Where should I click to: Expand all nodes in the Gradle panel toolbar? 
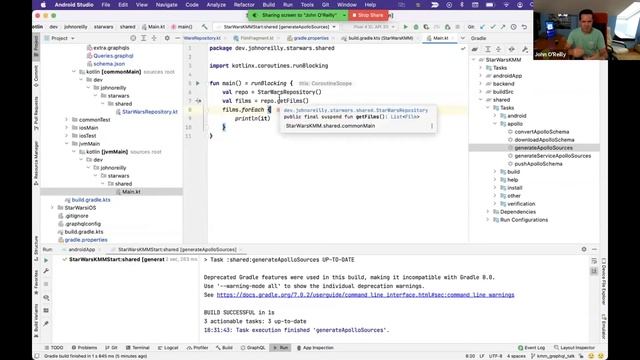[x=487, y=49]
